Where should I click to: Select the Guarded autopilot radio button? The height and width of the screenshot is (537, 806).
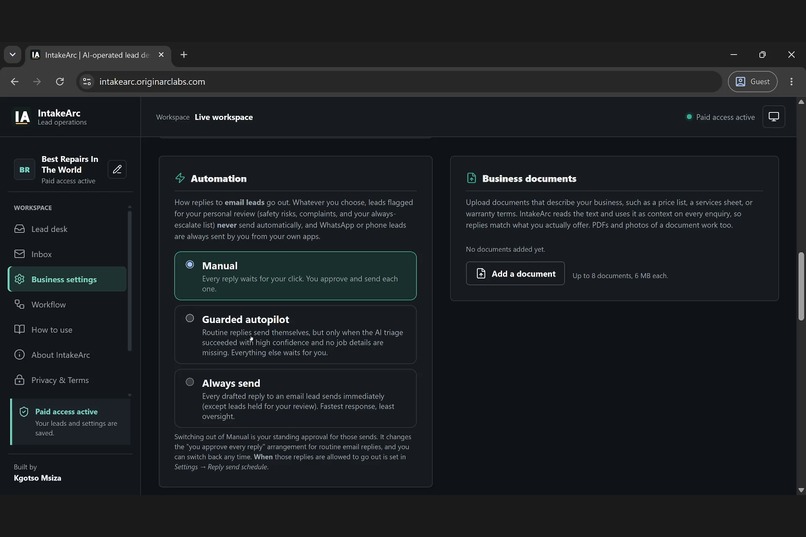point(190,318)
